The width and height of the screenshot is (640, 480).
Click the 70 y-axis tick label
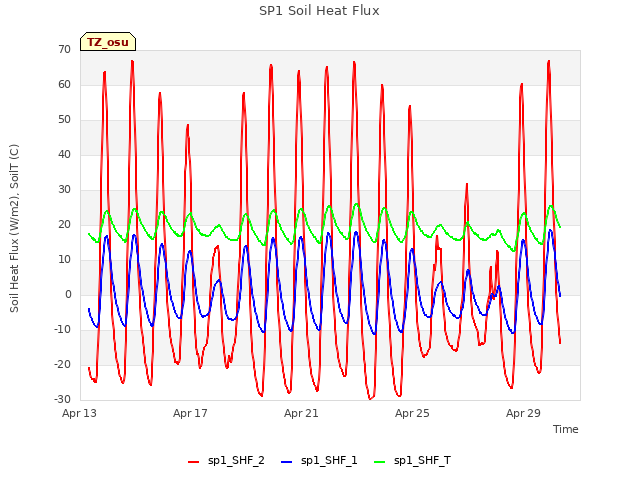pyautogui.click(x=64, y=50)
